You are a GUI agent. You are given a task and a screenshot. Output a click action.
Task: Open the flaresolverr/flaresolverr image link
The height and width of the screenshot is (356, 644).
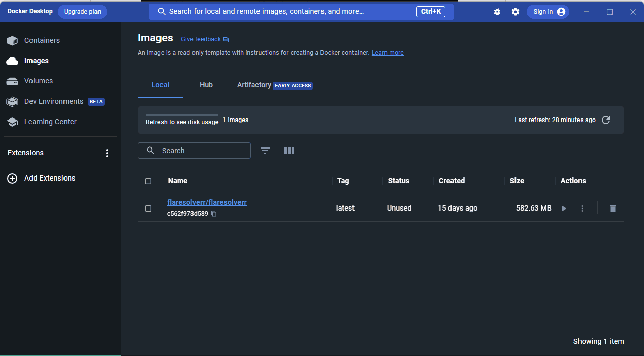[x=207, y=202]
